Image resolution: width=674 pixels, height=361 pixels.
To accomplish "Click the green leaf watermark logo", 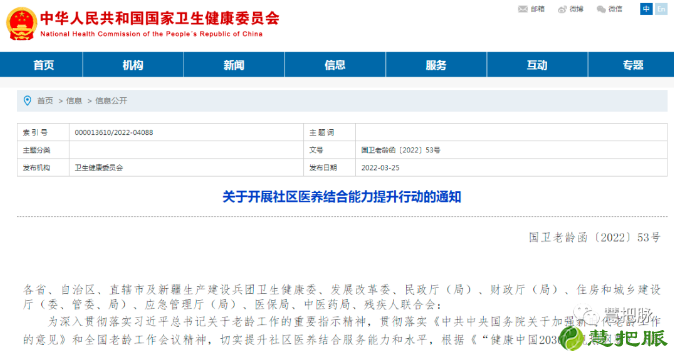I will tap(572, 338).
